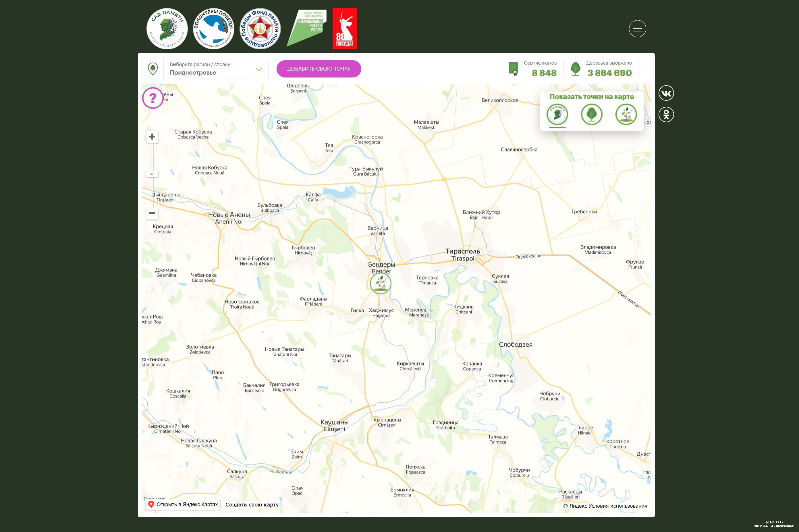Click the 3 864 690 trees count
The width and height of the screenshot is (799, 532).
pyautogui.click(x=609, y=73)
